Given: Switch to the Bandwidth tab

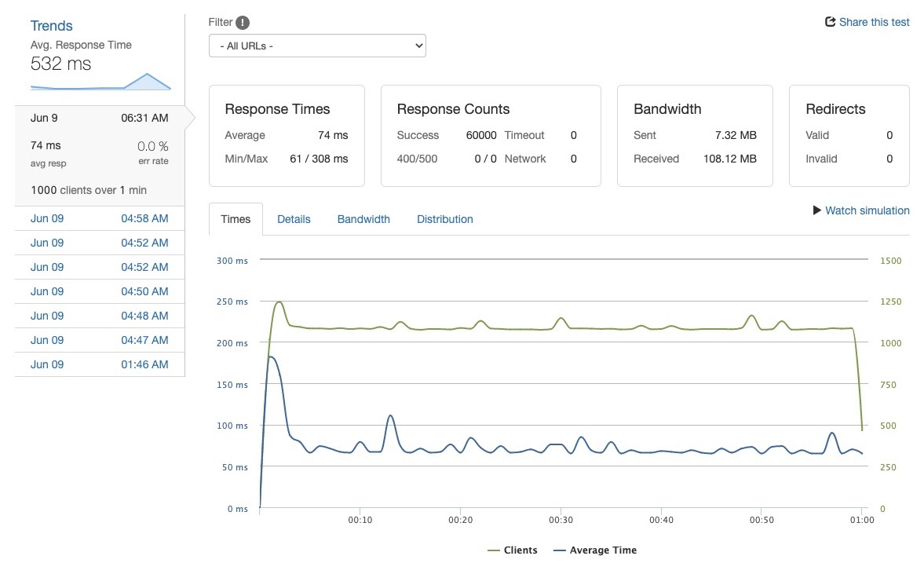Looking at the screenshot, I should click(363, 219).
